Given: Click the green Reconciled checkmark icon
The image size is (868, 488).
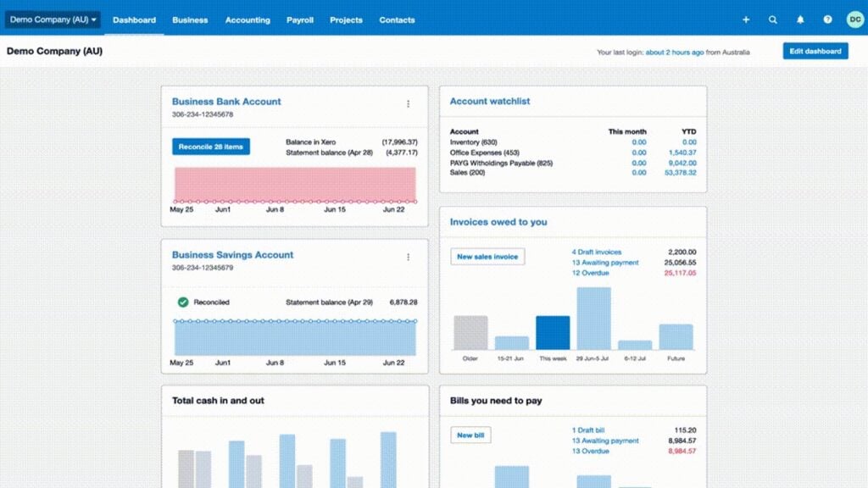Looking at the screenshot, I should pos(182,302).
